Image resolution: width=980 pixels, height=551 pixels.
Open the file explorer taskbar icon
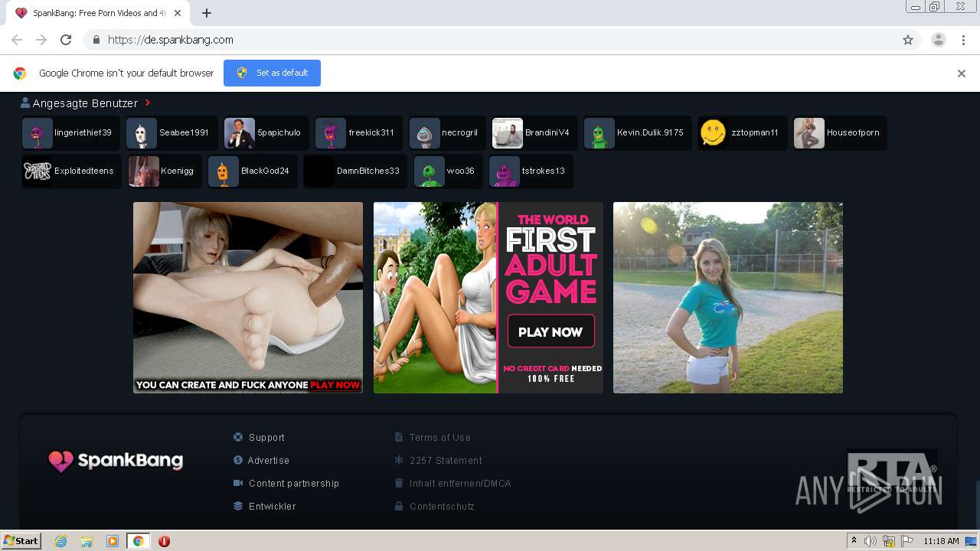click(x=87, y=541)
